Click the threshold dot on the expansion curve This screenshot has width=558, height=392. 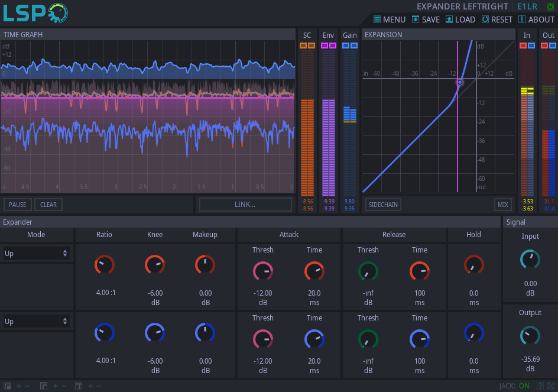click(x=460, y=82)
